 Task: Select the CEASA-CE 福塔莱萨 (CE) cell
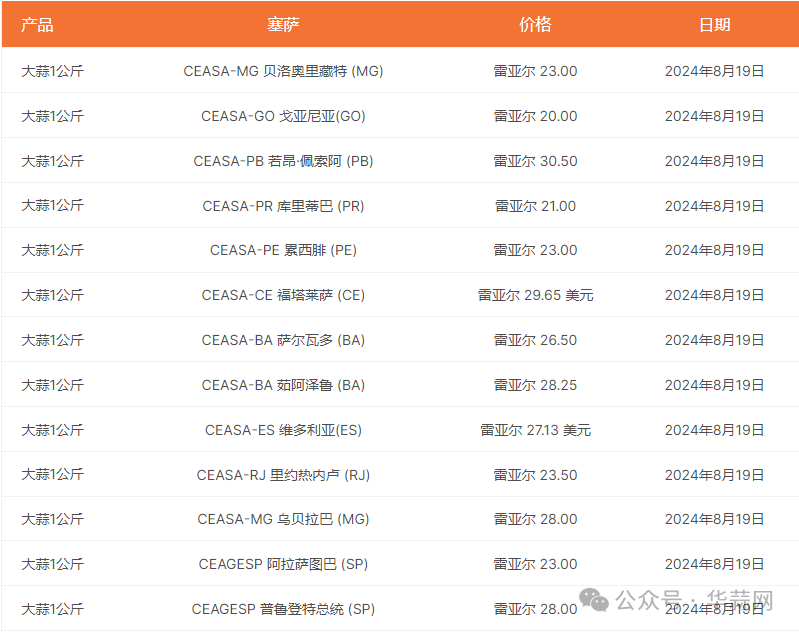click(283, 295)
